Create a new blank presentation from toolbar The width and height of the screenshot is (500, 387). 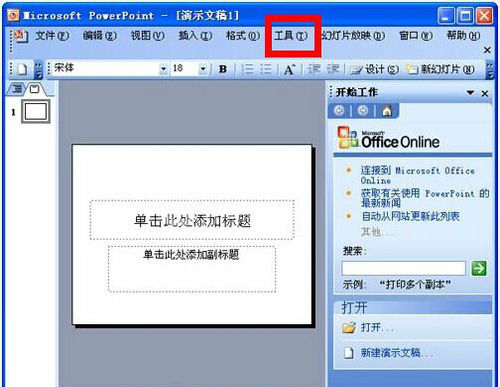click(22, 69)
